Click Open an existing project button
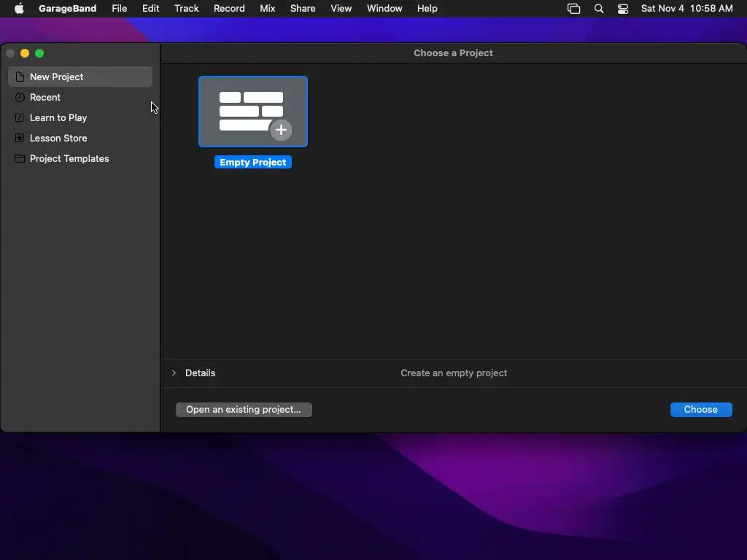The width and height of the screenshot is (747, 560). pyautogui.click(x=244, y=410)
